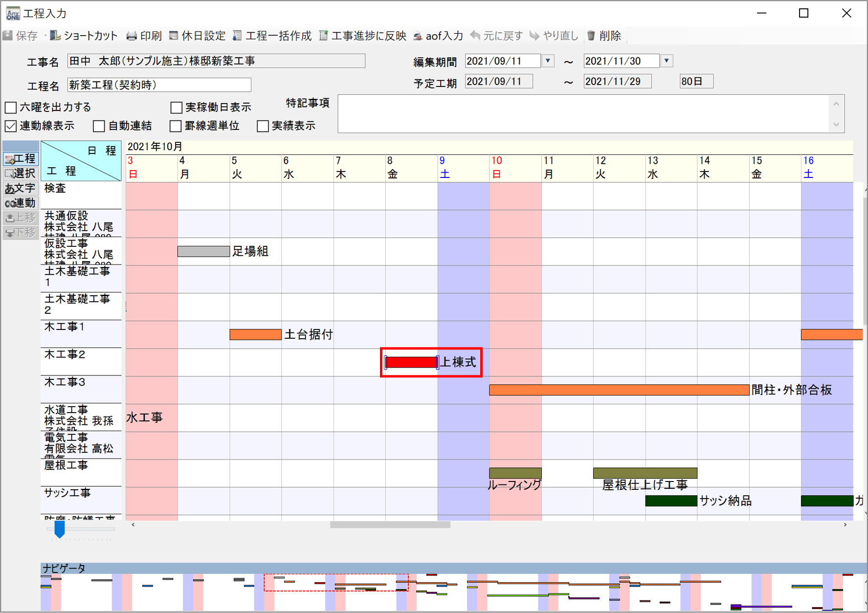Image resolution: width=868 pixels, height=613 pixels.
Task: Select the 工程 mode tab
Action: pyautogui.click(x=21, y=158)
